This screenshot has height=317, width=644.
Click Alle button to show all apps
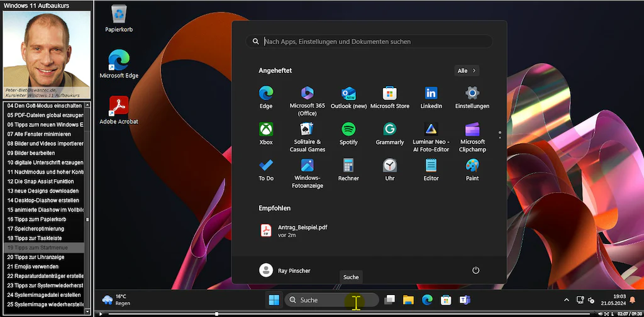click(467, 70)
